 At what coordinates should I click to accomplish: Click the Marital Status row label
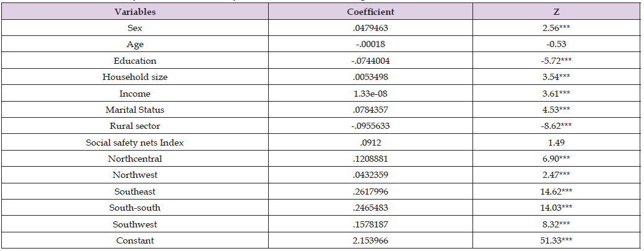coord(135,110)
